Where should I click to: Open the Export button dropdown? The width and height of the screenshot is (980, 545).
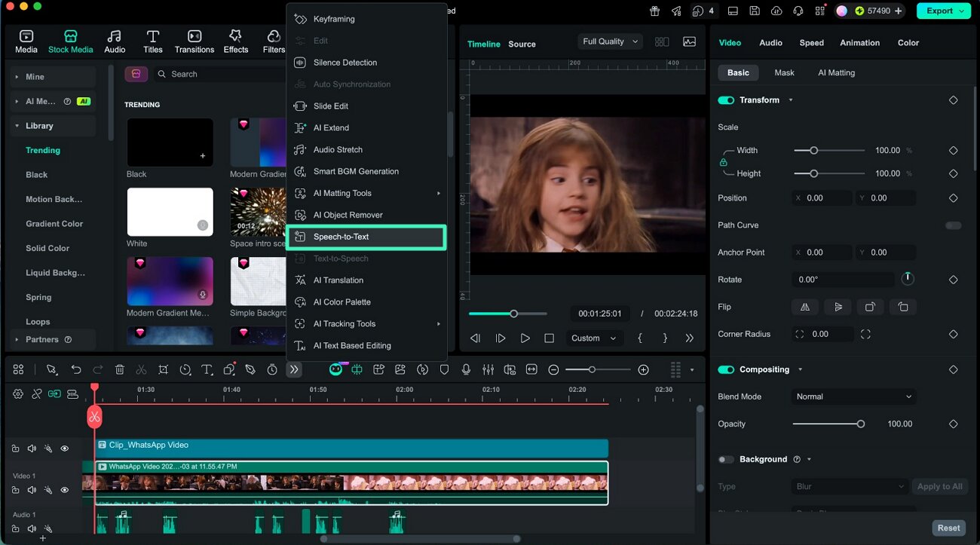pos(960,11)
